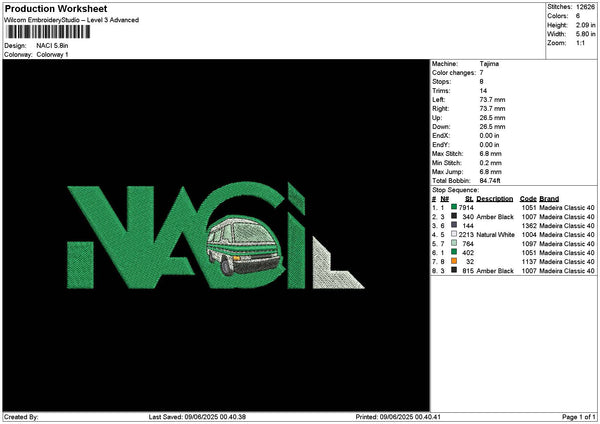600x424 pixels.
Task: Click the 'St.' column header
Action: (470, 199)
